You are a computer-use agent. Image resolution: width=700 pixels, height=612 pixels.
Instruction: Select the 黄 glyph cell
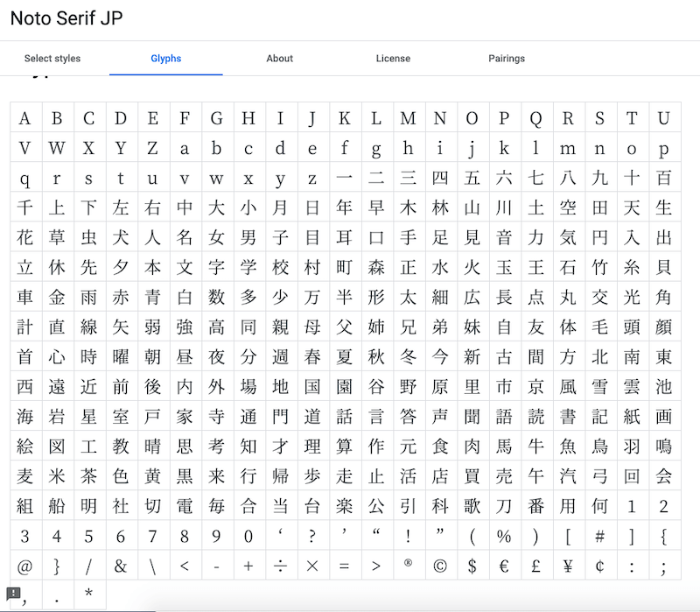point(154,475)
